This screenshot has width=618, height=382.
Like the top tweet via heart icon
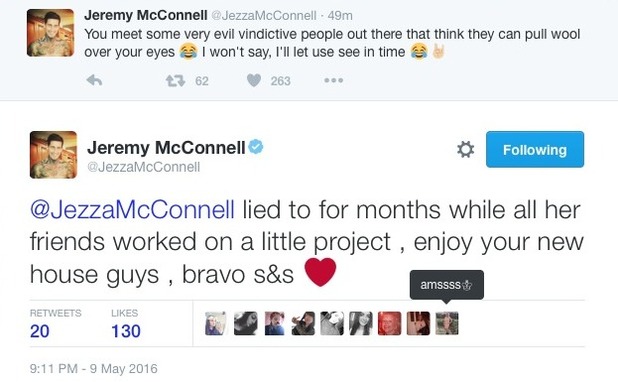pos(254,80)
